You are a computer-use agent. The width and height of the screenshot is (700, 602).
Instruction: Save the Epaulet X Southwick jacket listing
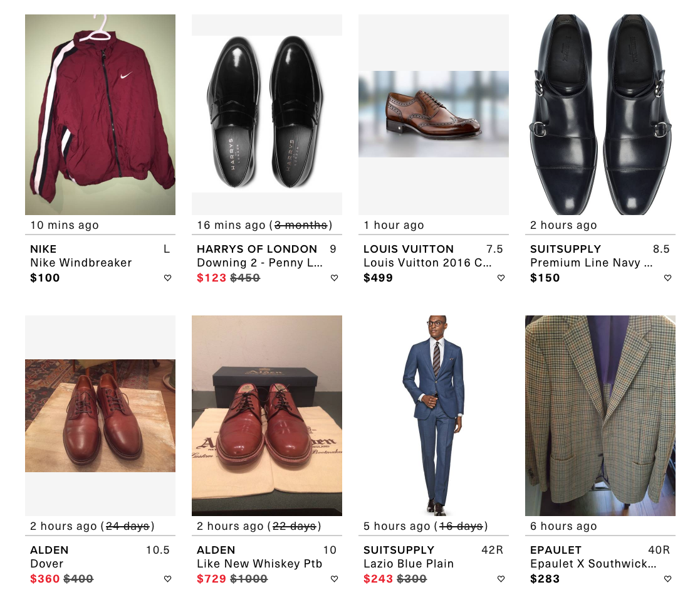click(x=667, y=579)
